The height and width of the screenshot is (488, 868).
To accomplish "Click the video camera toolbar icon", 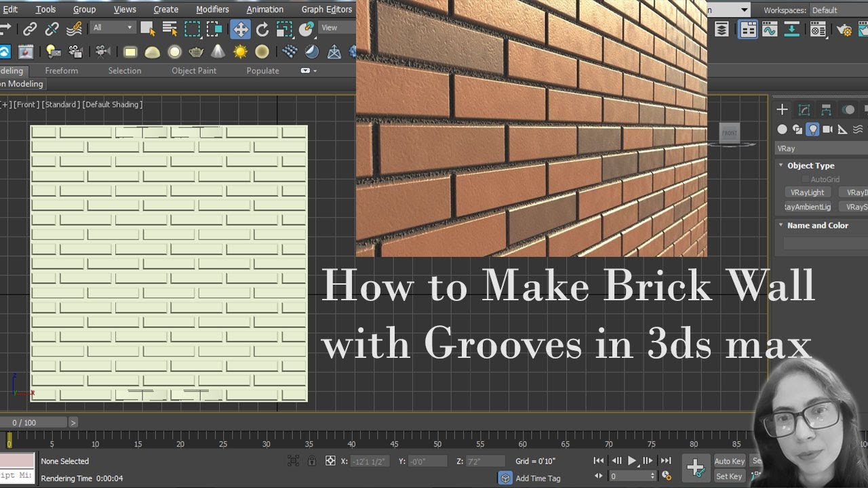I will (103, 52).
